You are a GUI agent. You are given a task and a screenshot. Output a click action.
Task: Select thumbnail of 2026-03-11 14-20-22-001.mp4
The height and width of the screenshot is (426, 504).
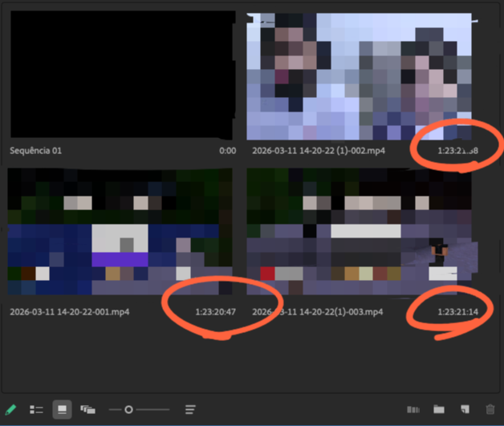click(120, 231)
